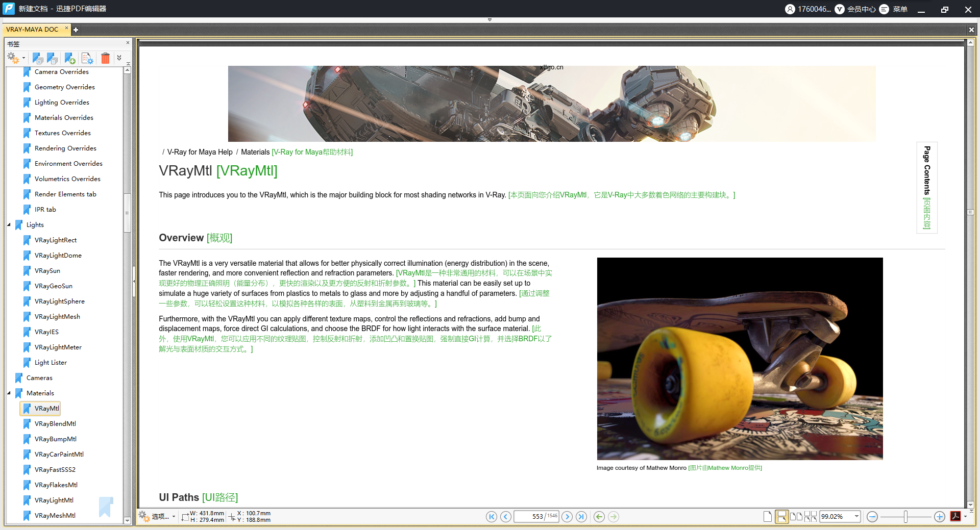Collapse the Materials bookmark group
980x530 pixels.
coord(9,393)
